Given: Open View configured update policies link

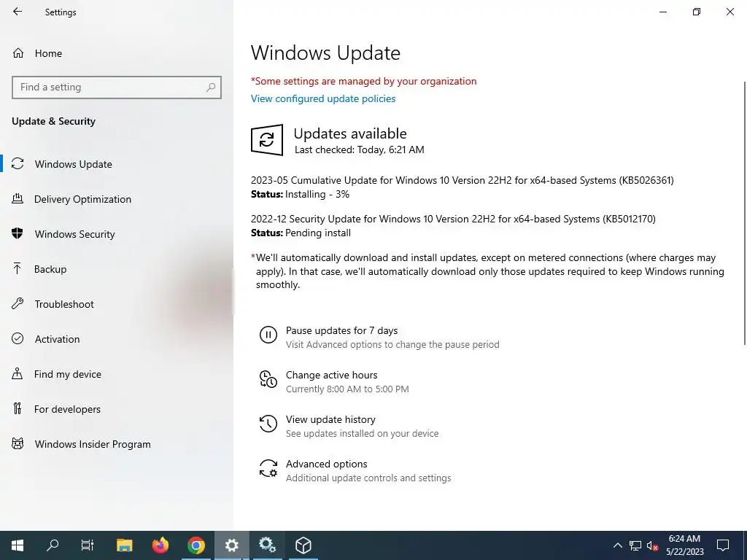Looking at the screenshot, I should [x=323, y=98].
